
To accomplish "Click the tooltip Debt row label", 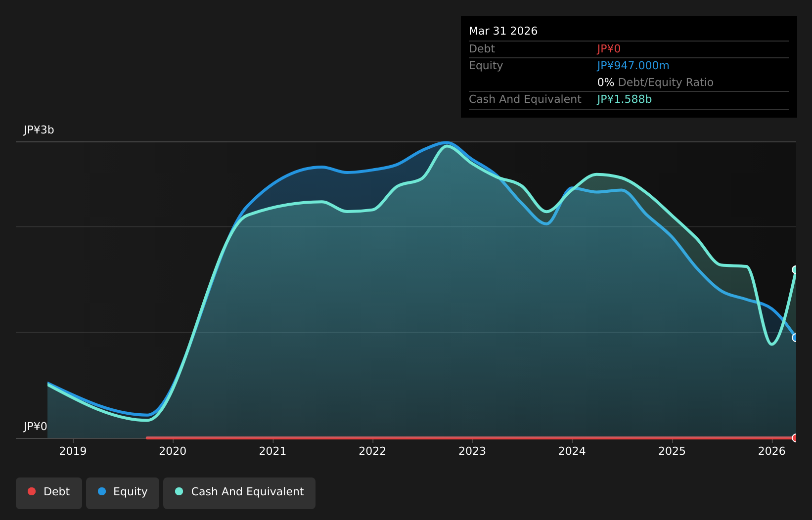I will pyautogui.click(x=482, y=49).
